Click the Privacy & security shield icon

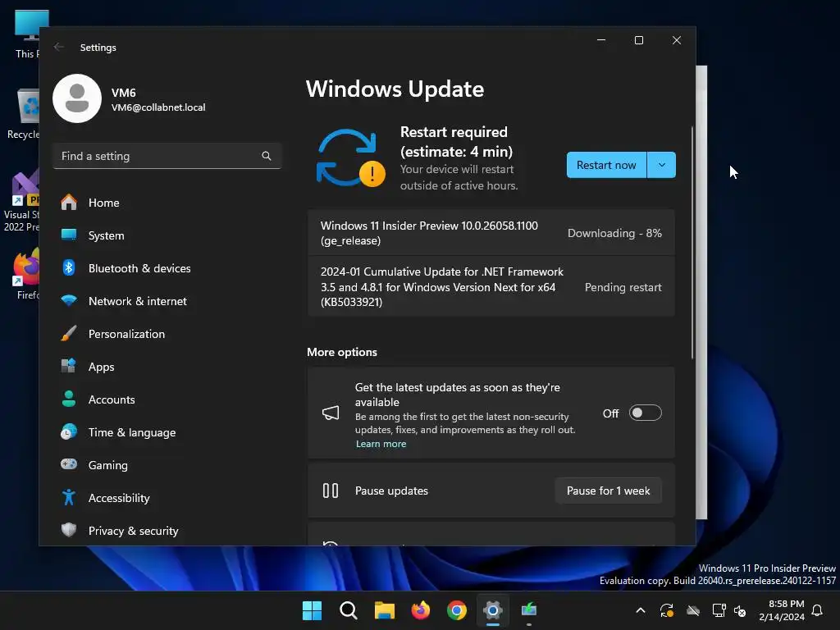[x=69, y=530]
